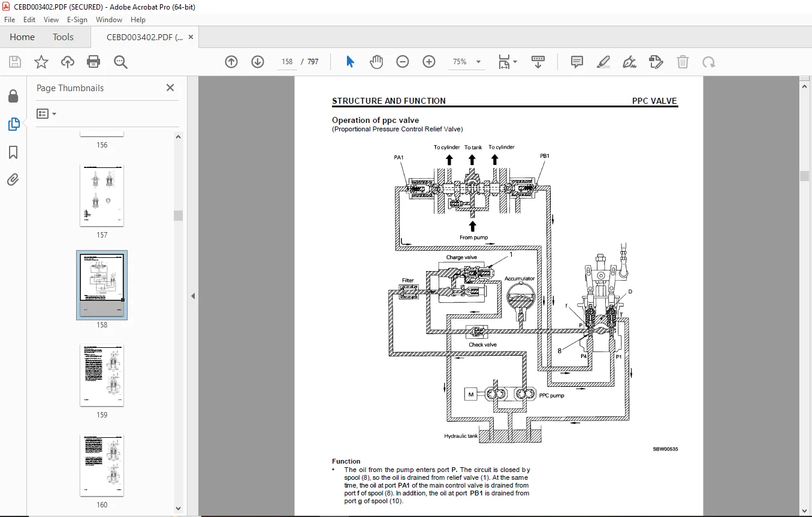Zoom out with minus icon
The image size is (812, 517).
tap(403, 62)
